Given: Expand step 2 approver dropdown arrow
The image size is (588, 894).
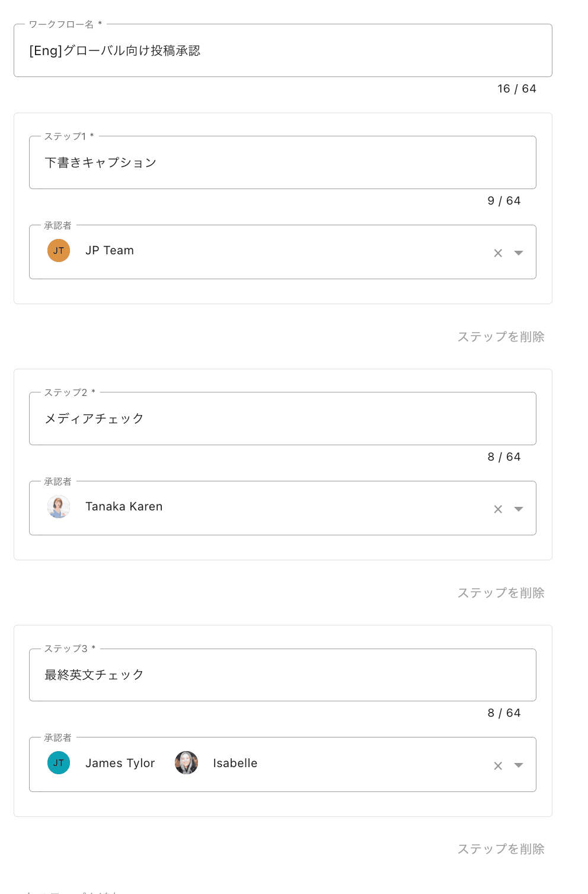Looking at the screenshot, I should 519,509.
